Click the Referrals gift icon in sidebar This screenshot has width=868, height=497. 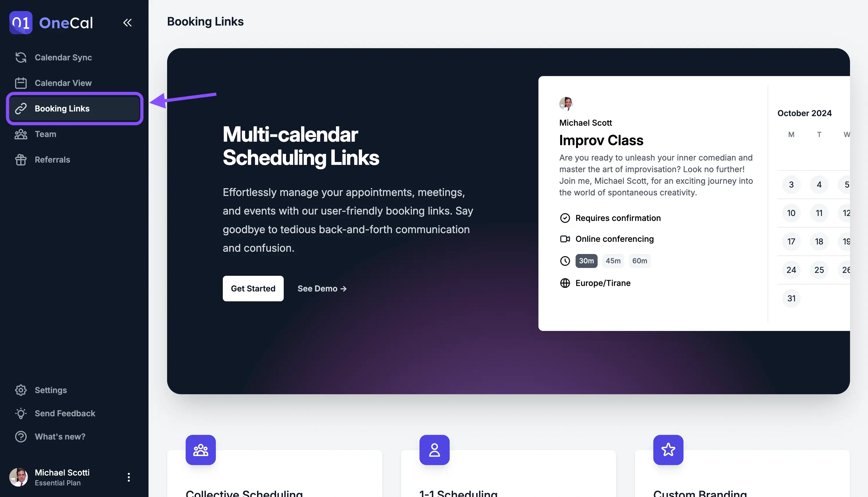point(20,159)
